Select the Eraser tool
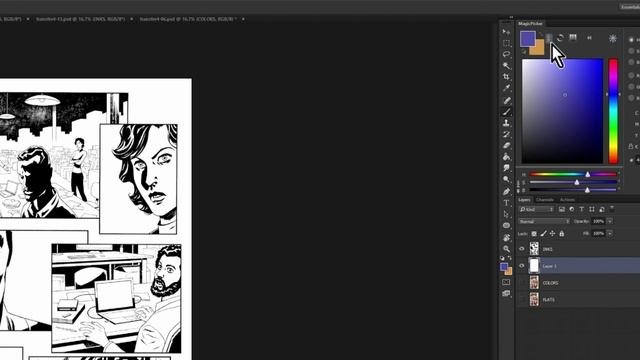640x360 pixels. point(506,145)
